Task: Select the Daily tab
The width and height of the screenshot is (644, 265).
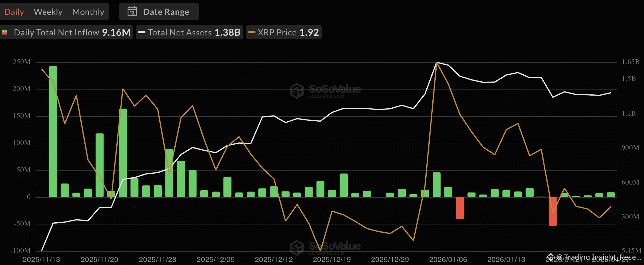Action: click(14, 12)
